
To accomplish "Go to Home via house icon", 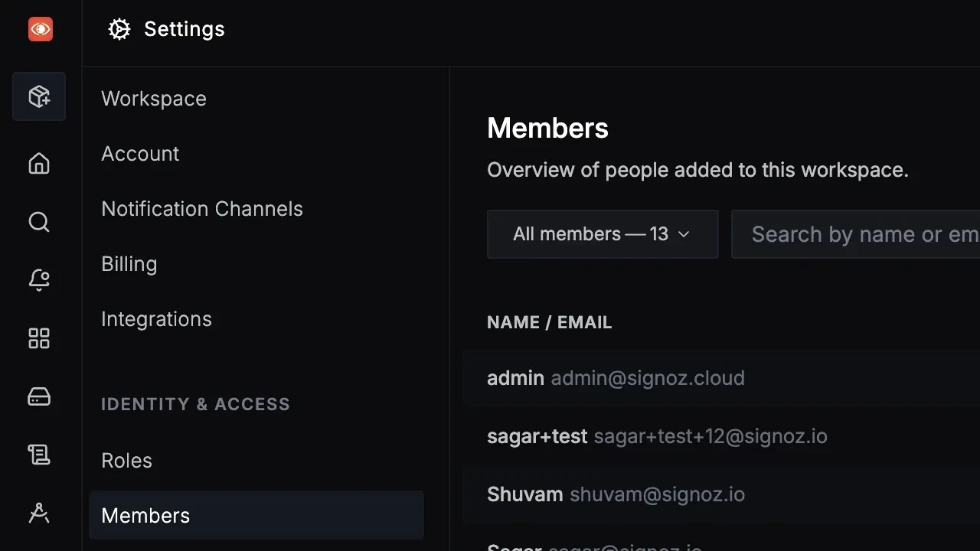I will [x=39, y=164].
